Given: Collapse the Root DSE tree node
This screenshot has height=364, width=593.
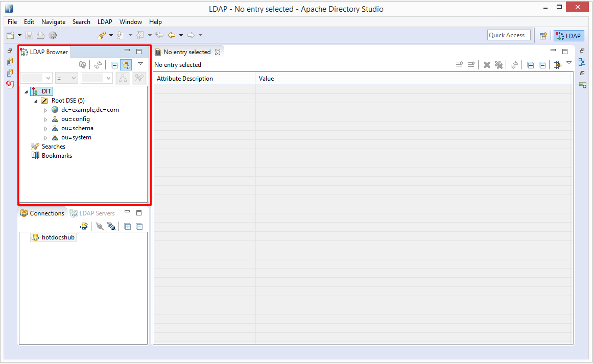Looking at the screenshot, I should click(x=36, y=101).
